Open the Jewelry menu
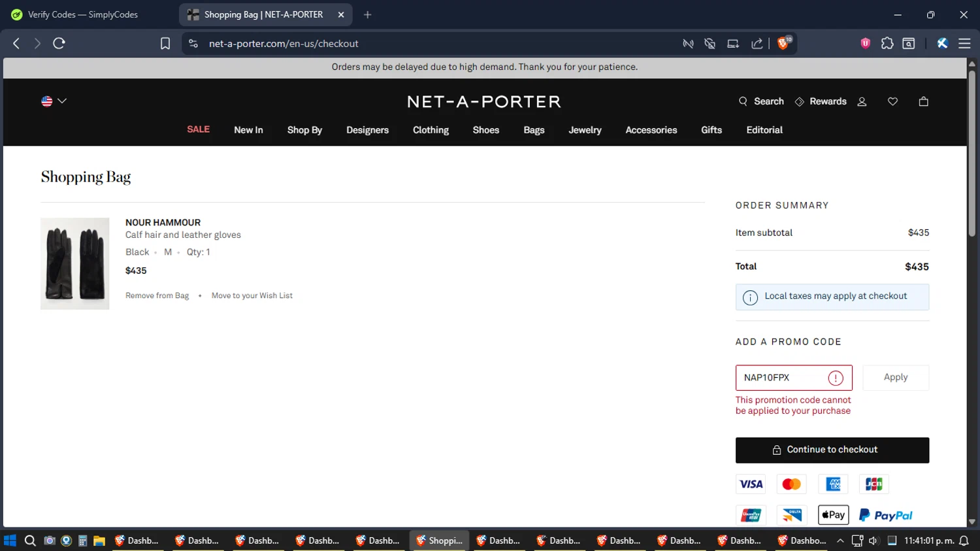This screenshot has width=980, height=551. (585, 130)
